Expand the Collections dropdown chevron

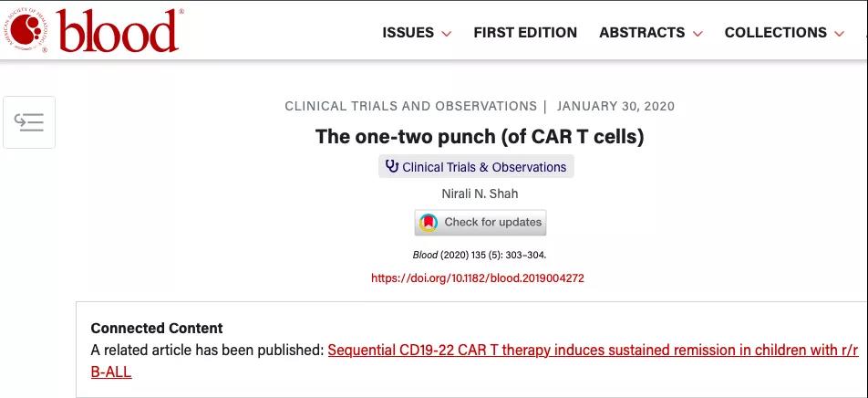[840, 33]
